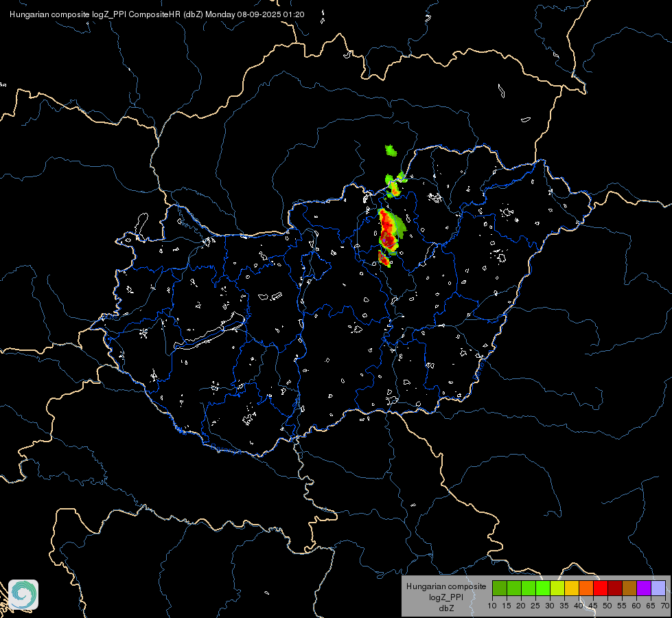Click the '40' value on legend scale
The image size is (672, 618).
click(x=579, y=606)
